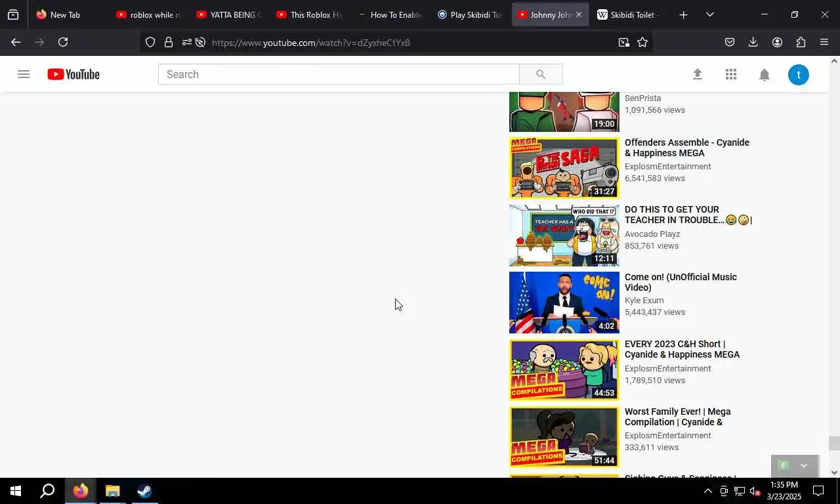Click the page vertical scrollbar thumb

click(834, 444)
